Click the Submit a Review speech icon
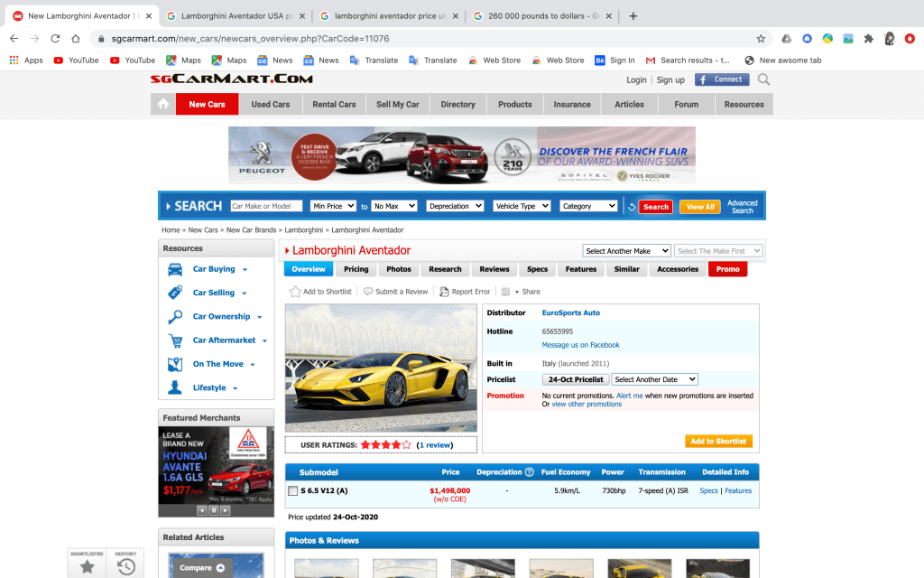 368,292
